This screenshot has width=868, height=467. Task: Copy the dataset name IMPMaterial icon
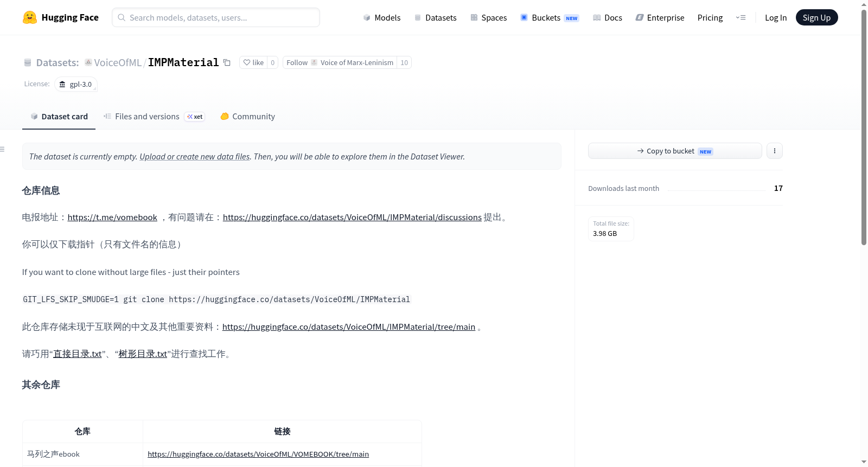[x=227, y=62]
